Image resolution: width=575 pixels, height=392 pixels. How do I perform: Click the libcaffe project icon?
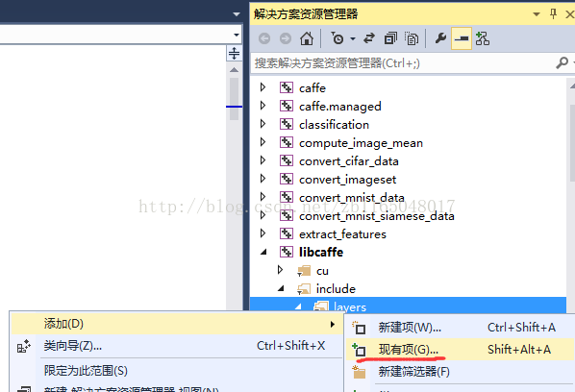point(287,252)
